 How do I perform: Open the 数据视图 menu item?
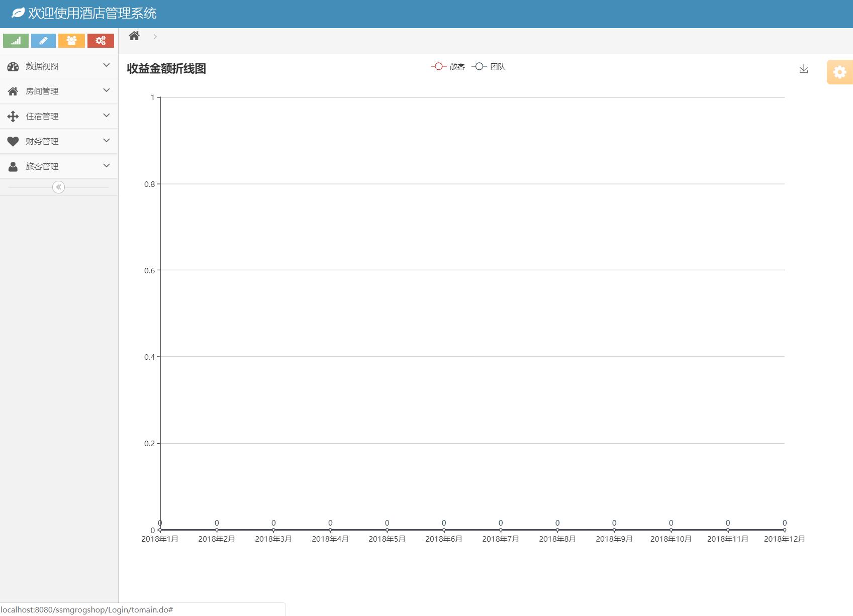(x=59, y=66)
